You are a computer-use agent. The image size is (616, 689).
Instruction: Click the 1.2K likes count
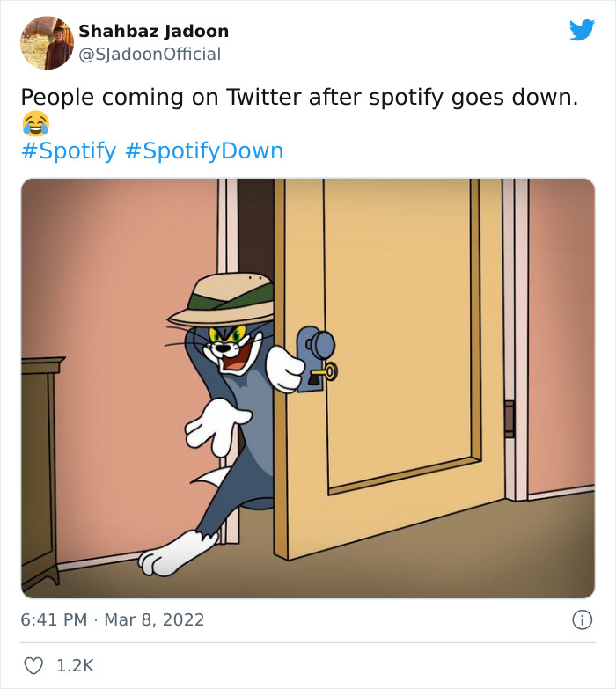tap(75, 666)
